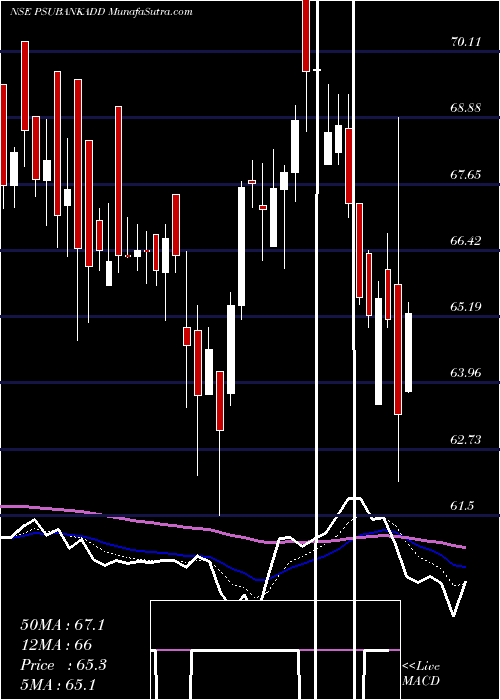Click the NSE PSUBANKADD MunafaSutra.com title
Screen dimensions: 500x700
pos(101,12)
